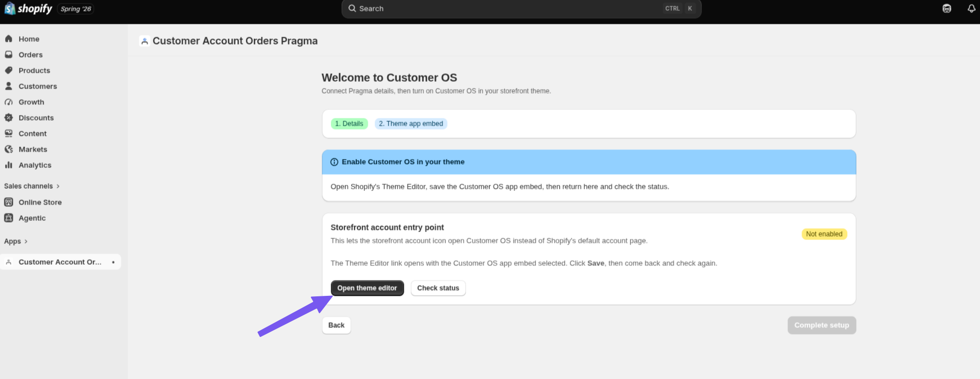The image size is (980, 379).
Task: Click the CTRL K shortcut hint
Action: pyautogui.click(x=679, y=9)
